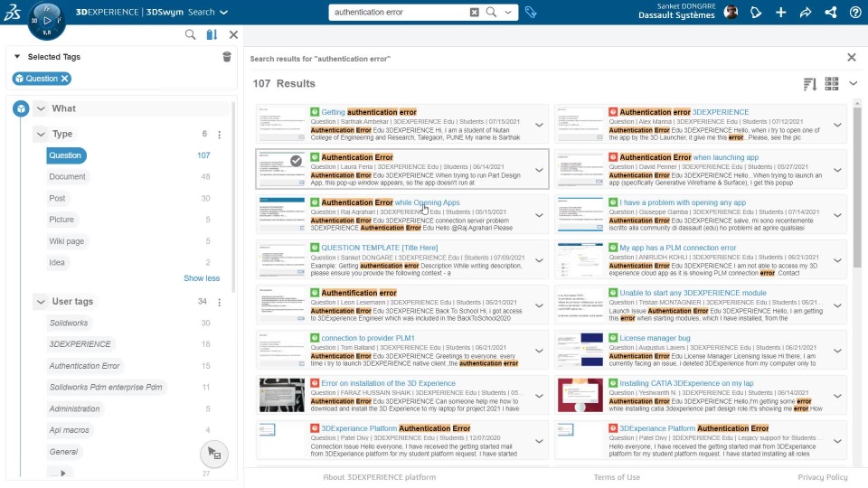Switch results to tile view icon
868x488 pixels.
click(832, 83)
